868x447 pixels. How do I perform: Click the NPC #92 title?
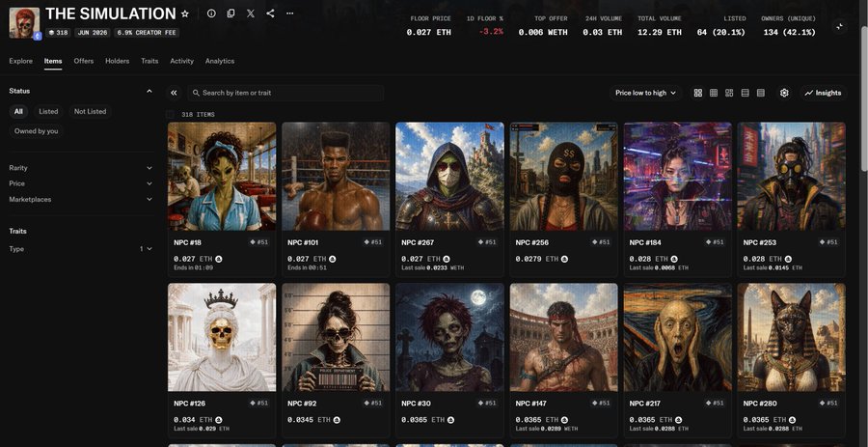point(302,404)
